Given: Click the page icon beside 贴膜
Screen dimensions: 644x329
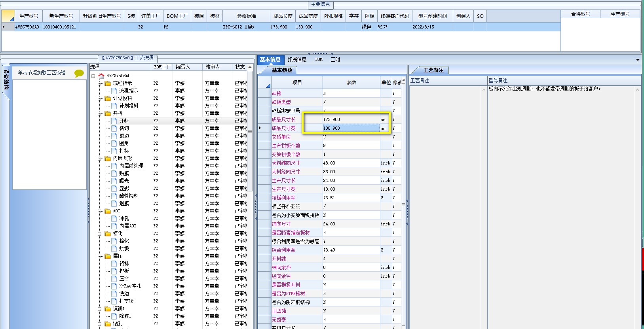Looking at the screenshot, I should [114, 173].
